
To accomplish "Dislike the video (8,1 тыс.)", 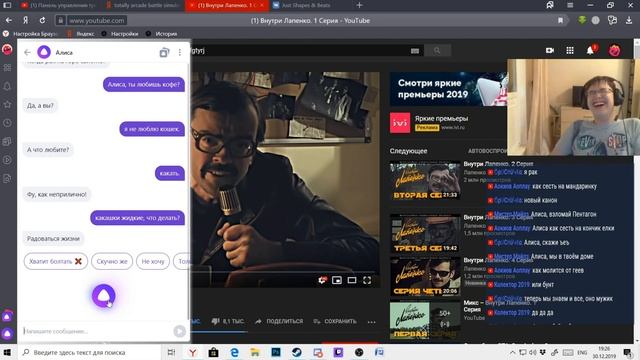I will coord(228,321).
